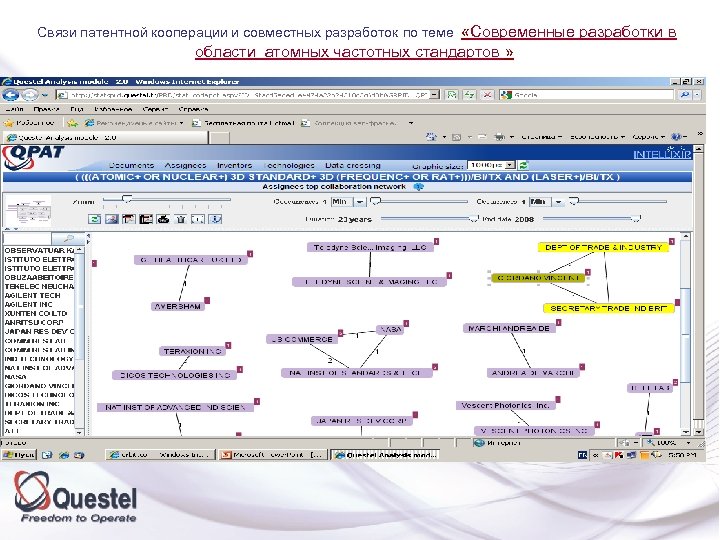
Task: Click the printer icon in graph toolbar
Action: coord(163,219)
